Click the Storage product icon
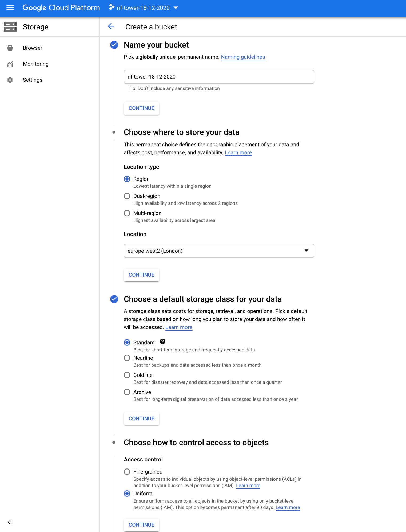This screenshot has height=532, width=406. click(10, 27)
